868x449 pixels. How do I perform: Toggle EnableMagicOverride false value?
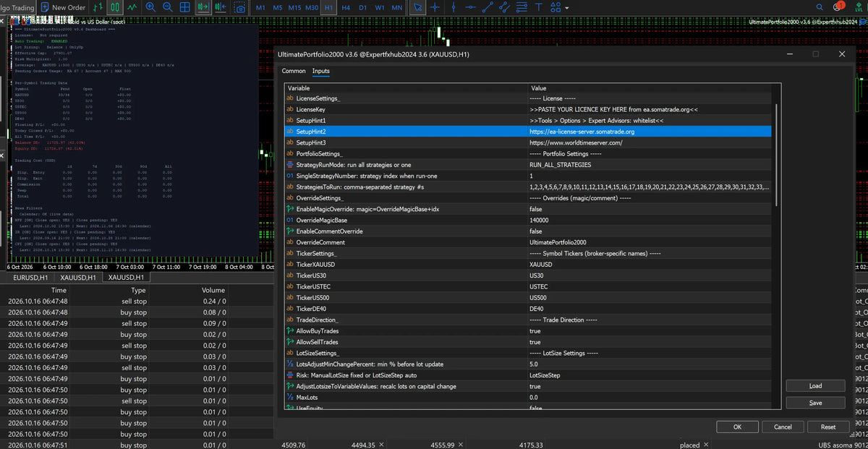tap(650, 209)
